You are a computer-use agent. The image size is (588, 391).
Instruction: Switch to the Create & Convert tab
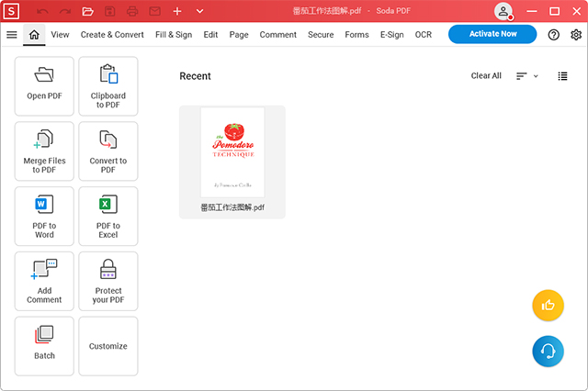coord(112,35)
